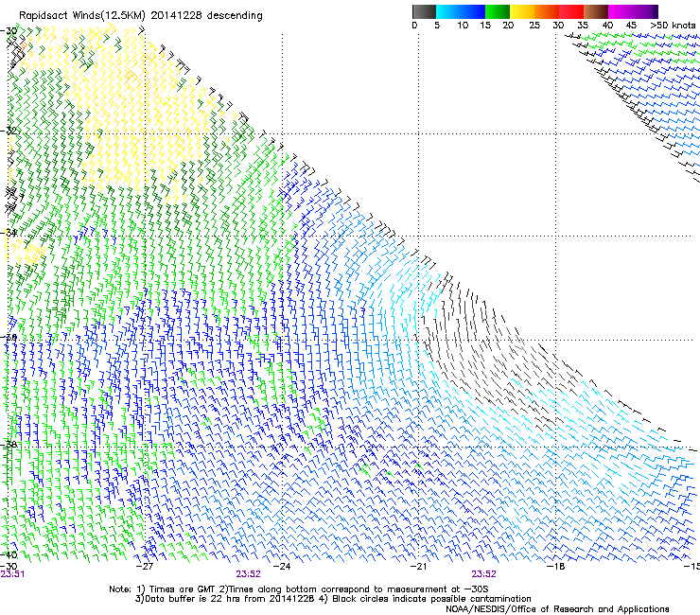
Task: Click the "25" label under the color scale
Action: 534,26
